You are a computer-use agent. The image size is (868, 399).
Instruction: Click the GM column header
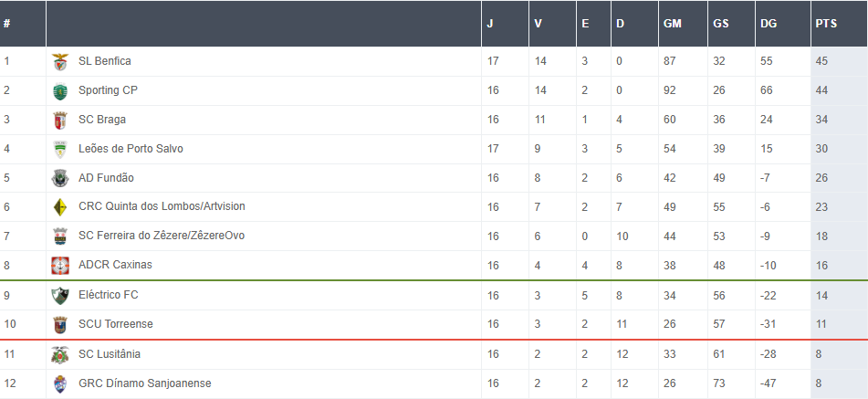[672, 24]
